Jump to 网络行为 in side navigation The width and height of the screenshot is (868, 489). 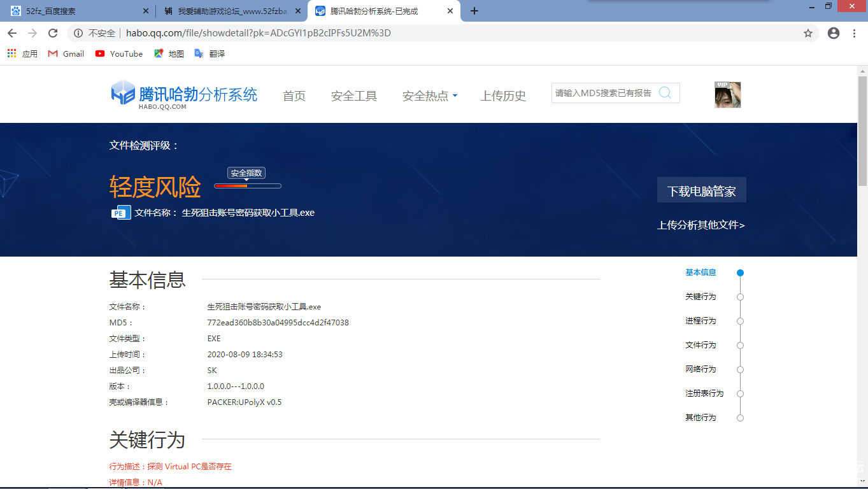(x=701, y=369)
